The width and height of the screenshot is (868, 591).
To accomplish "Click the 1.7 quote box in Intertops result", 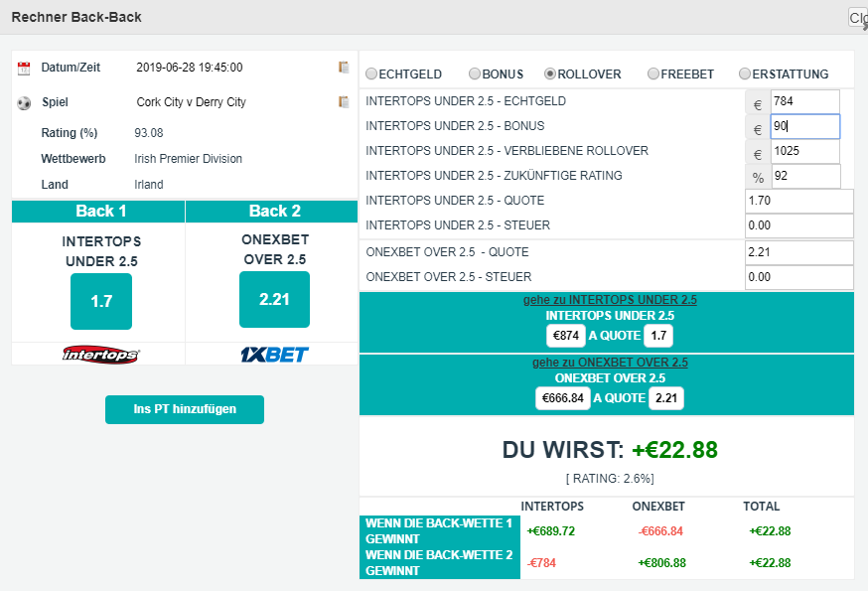I will 658,336.
